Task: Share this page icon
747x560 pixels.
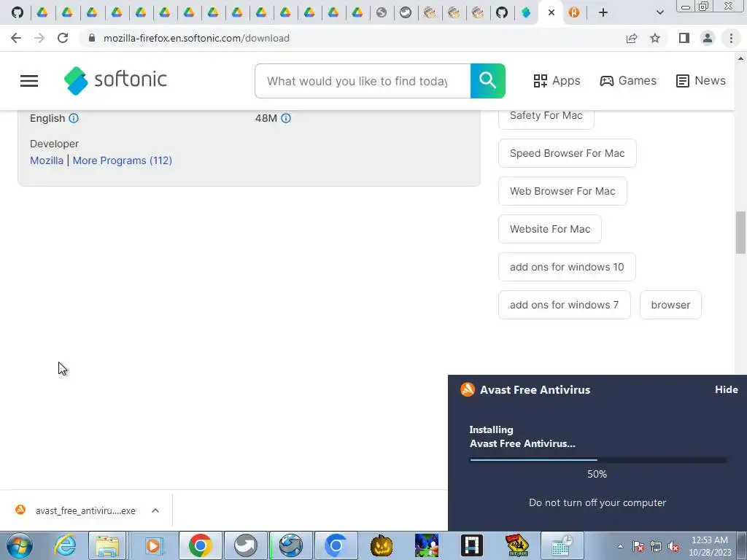Action: click(632, 38)
